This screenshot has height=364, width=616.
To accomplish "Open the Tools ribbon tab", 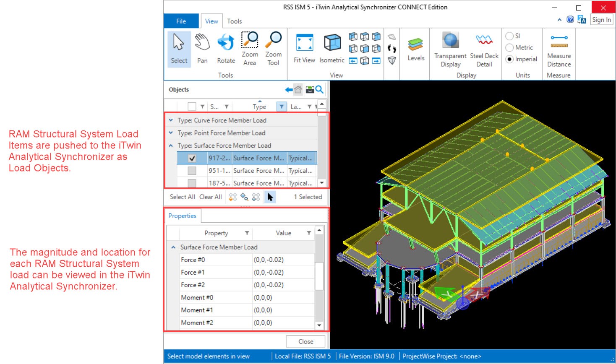I will pyautogui.click(x=234, y=21).
